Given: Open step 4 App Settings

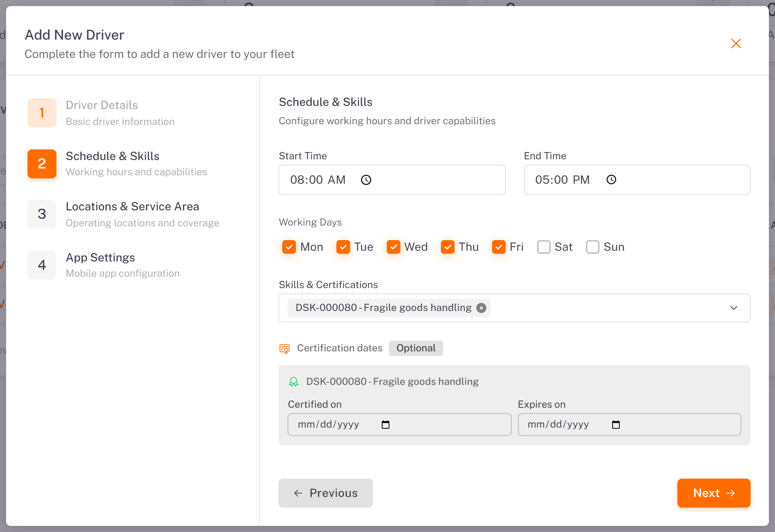Looking at the screenshot, I should 104,265.
